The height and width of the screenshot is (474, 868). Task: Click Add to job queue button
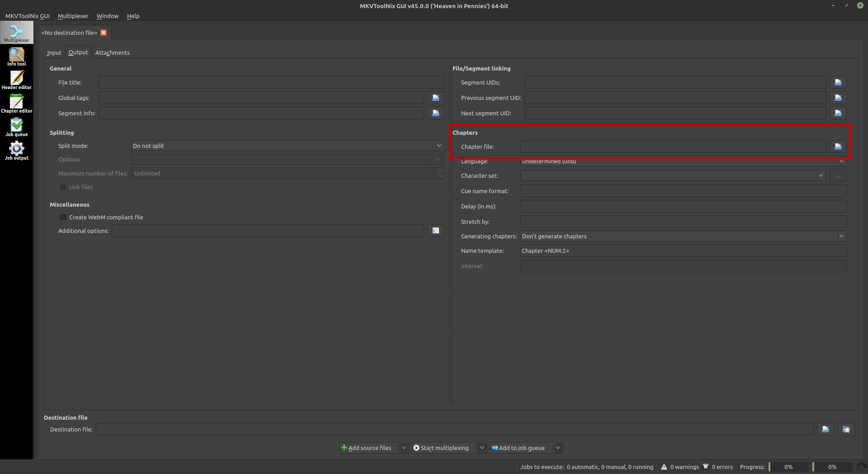click(x=521, y=448)
